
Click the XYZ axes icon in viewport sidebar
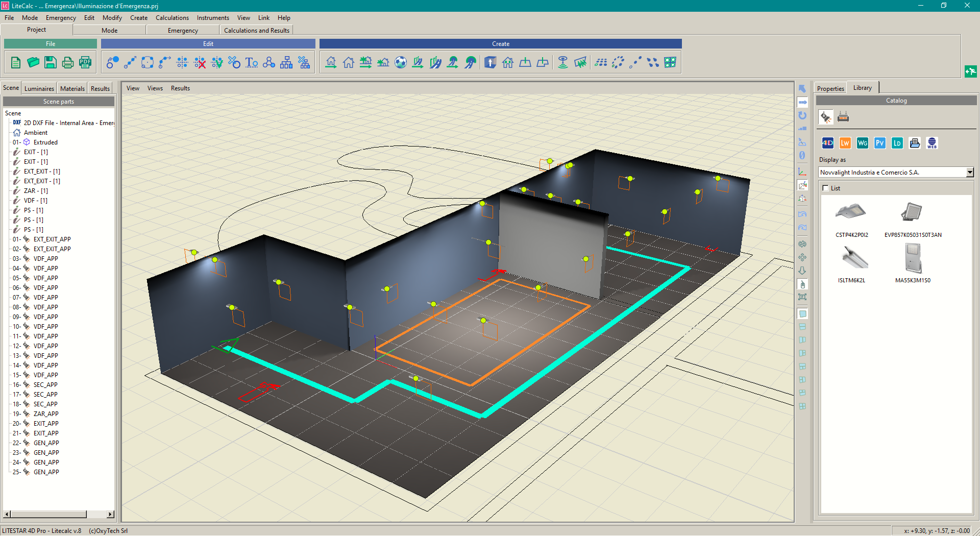[x=802, y=172]
